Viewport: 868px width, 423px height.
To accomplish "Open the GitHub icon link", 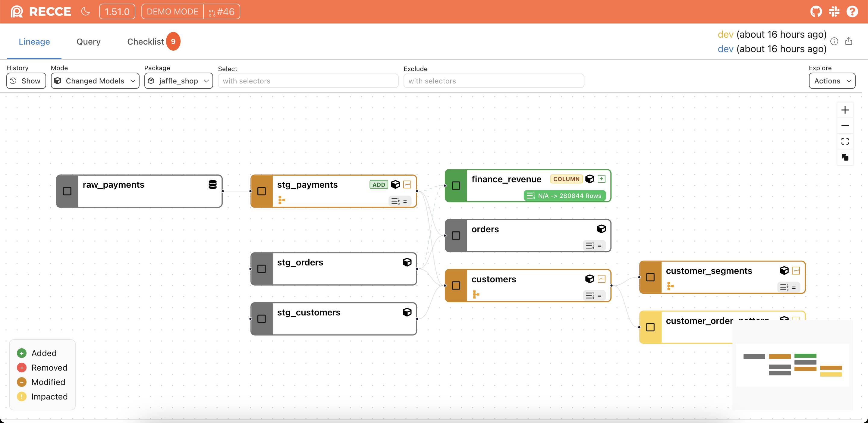I will coord(816,11).
